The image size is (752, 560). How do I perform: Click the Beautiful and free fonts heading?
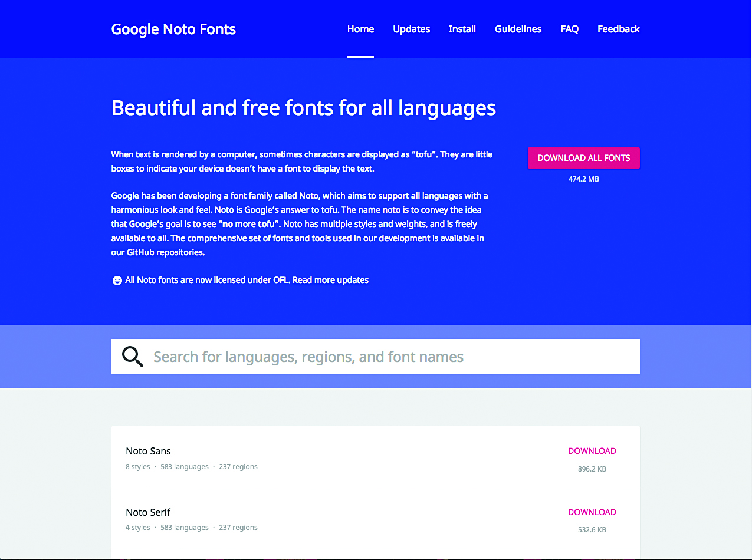coord(304,108)
